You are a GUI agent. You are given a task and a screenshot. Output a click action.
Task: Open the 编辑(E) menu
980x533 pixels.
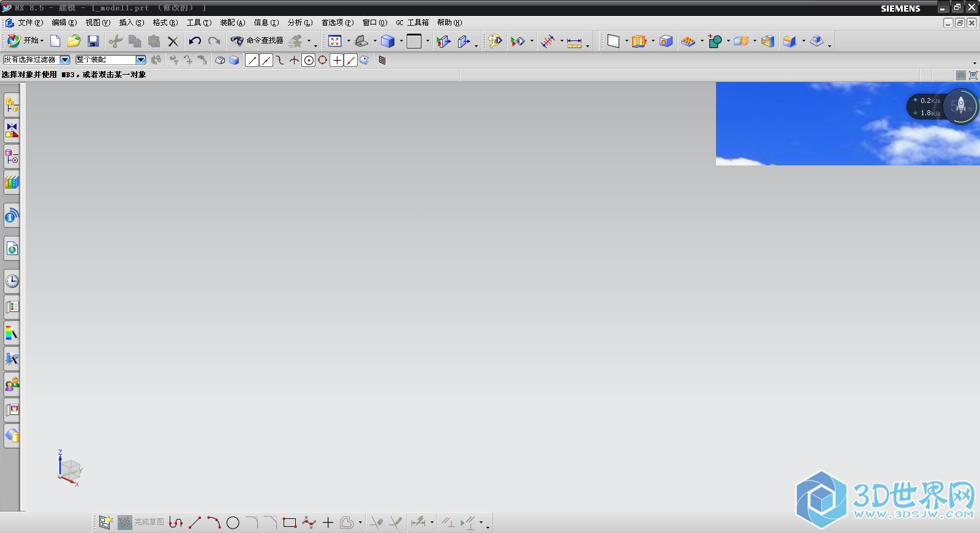tap(64, 23)
